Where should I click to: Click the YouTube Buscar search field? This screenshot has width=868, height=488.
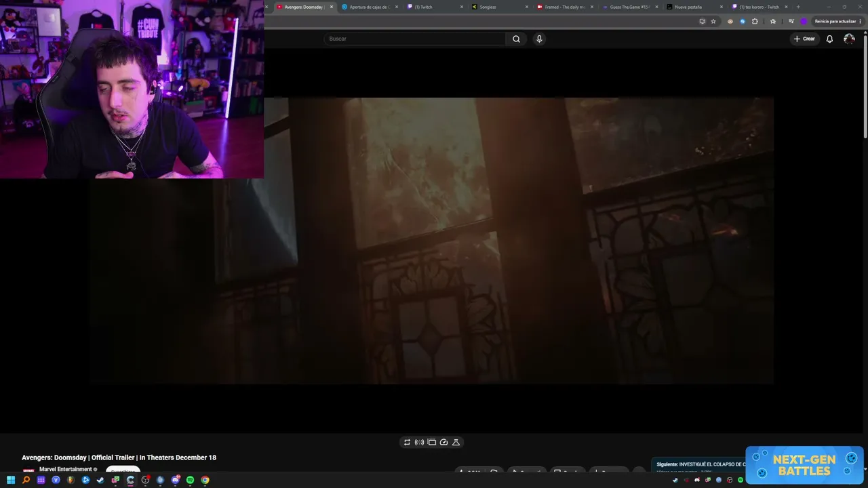click(x=414, y=39)
